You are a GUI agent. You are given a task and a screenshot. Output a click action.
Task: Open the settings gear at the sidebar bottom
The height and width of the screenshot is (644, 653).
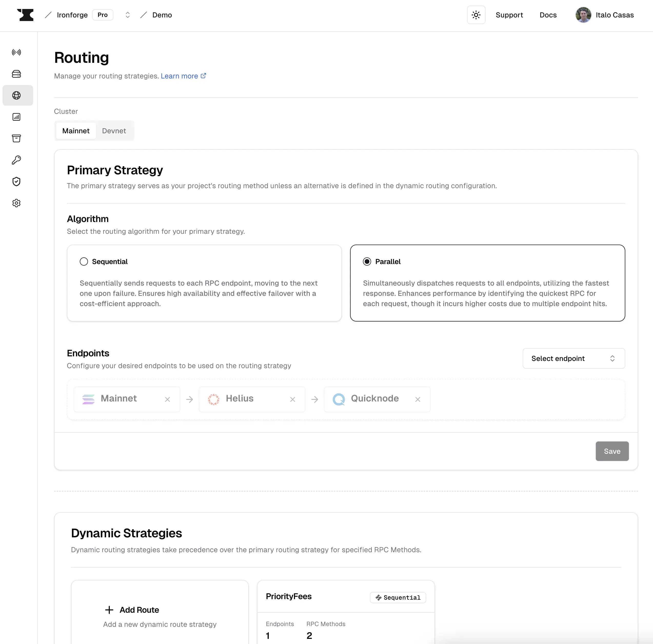pos(17,203)
